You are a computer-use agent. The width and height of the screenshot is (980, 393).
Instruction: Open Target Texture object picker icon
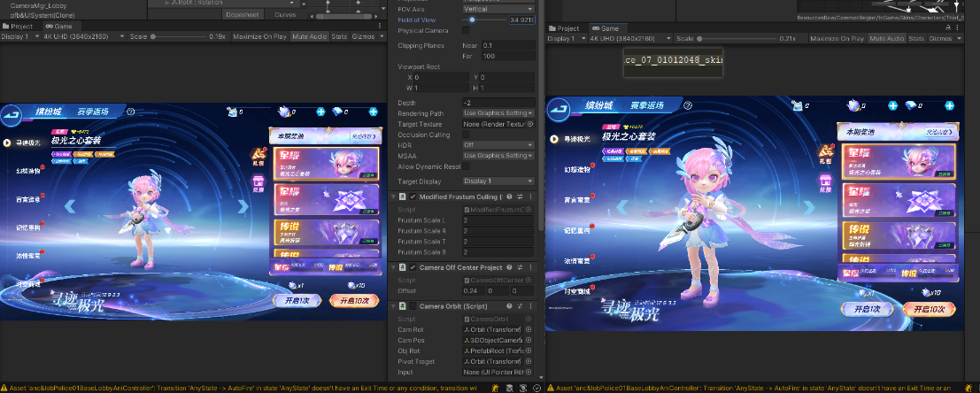[x=530, y=124]
